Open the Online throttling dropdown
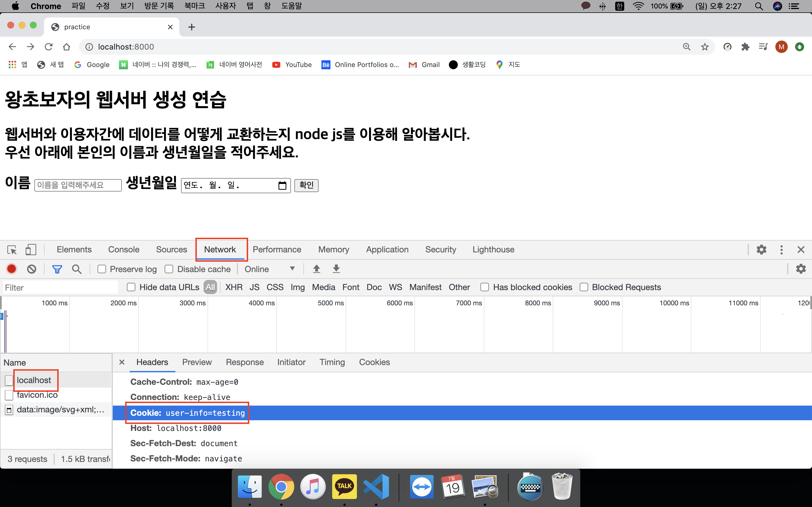This screenshot has height=507, width=812. tap(270, 269)
